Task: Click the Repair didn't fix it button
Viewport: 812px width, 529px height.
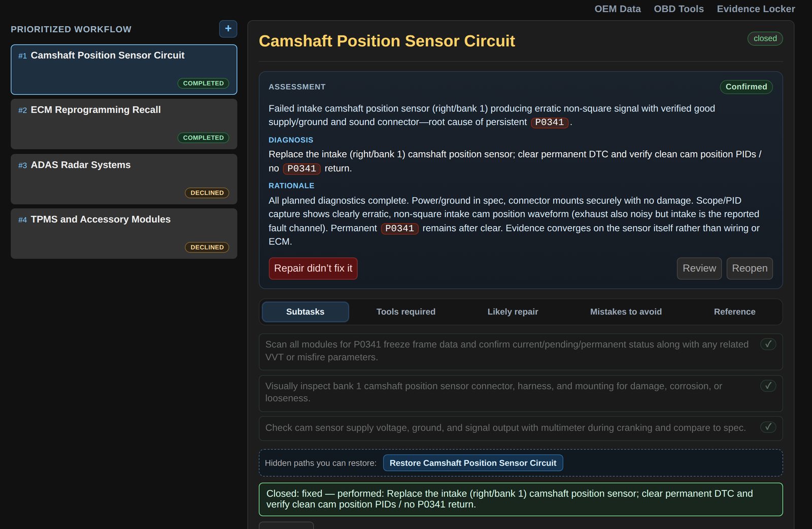Action: (313, 268)
